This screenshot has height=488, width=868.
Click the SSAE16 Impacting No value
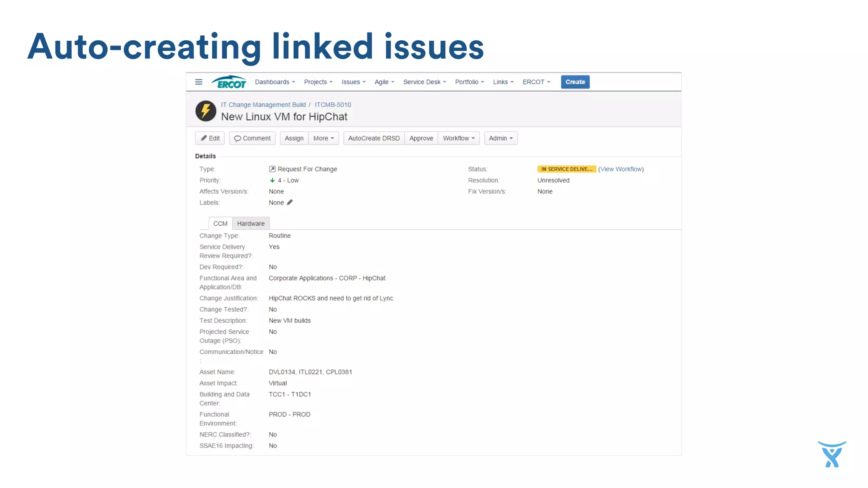pyautogui.click(x=273, y=446)
